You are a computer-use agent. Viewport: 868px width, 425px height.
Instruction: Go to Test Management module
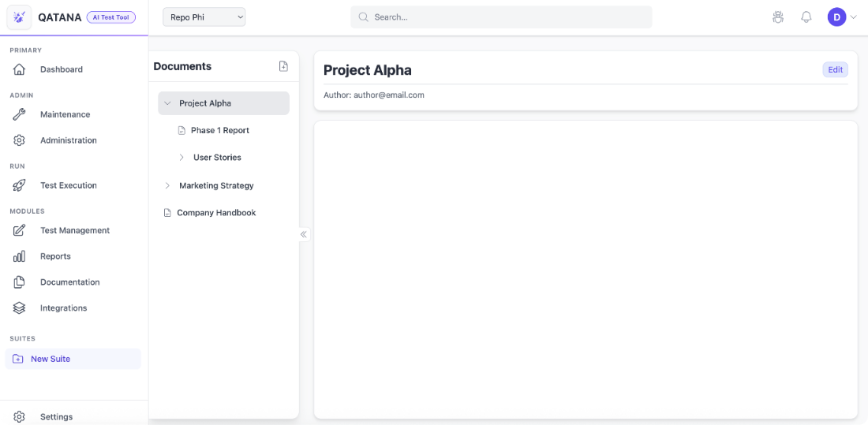click(74, 230)
